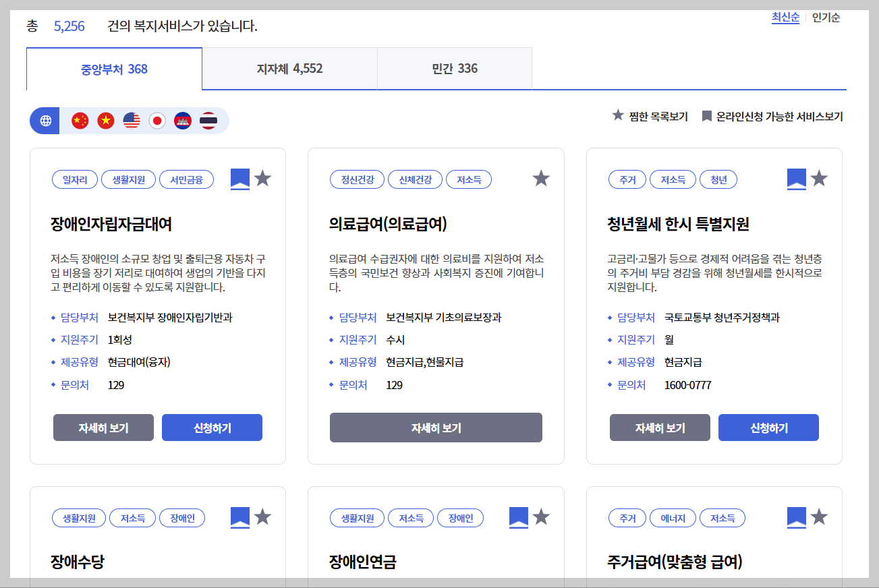
Task: Favorite 주거급여(맞춤형 급여) with the star icon
Action: coord(819,517)
